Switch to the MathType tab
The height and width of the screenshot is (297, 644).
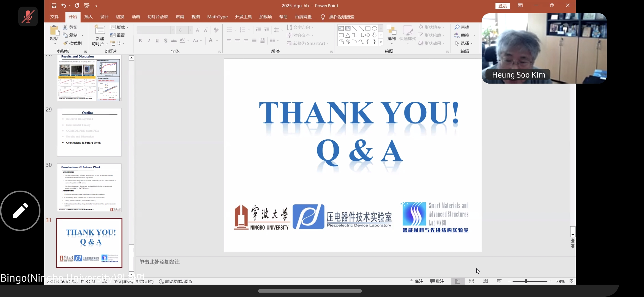pos(217,17)
